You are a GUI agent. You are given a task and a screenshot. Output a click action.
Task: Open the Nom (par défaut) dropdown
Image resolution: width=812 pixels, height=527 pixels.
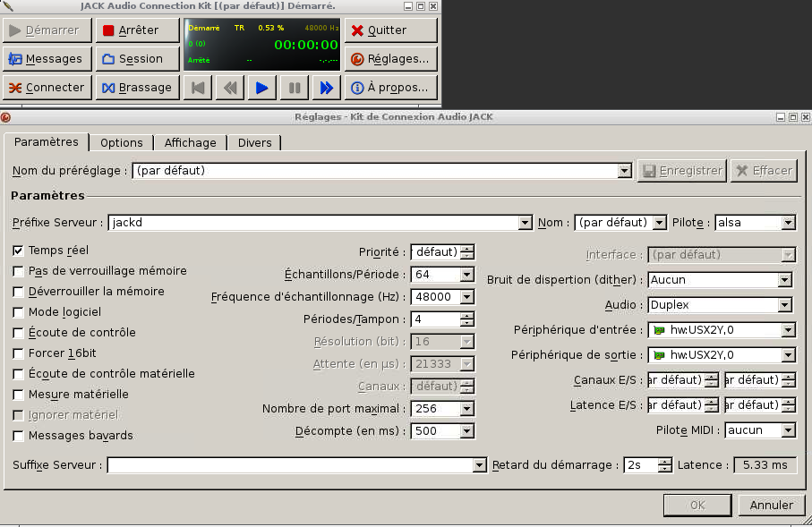659,223
